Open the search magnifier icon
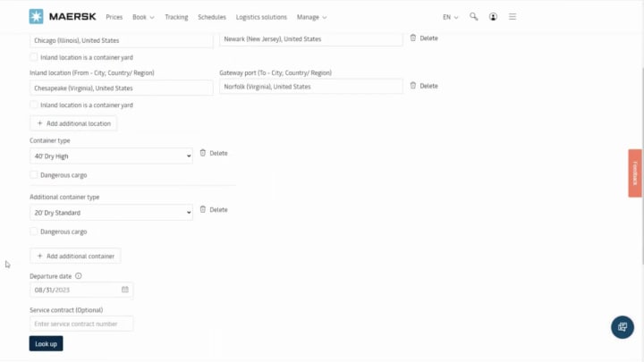644x362 pixels. 473,16
